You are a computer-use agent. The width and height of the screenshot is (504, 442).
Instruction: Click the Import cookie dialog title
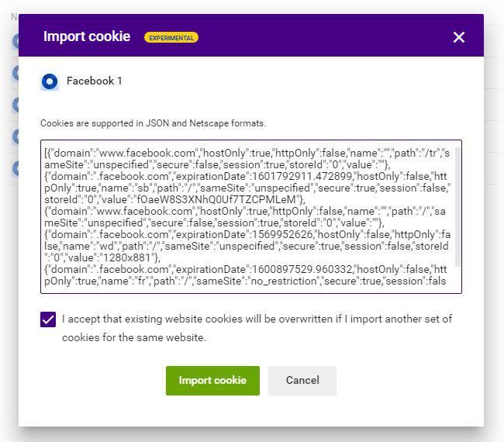[87, 36]
